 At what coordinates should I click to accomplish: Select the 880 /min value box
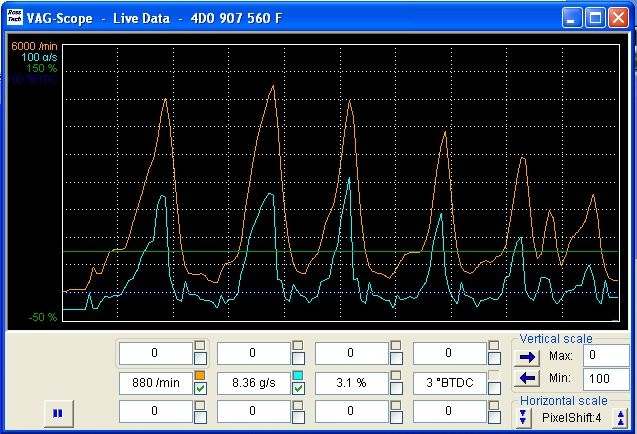[x=155, y=382]
